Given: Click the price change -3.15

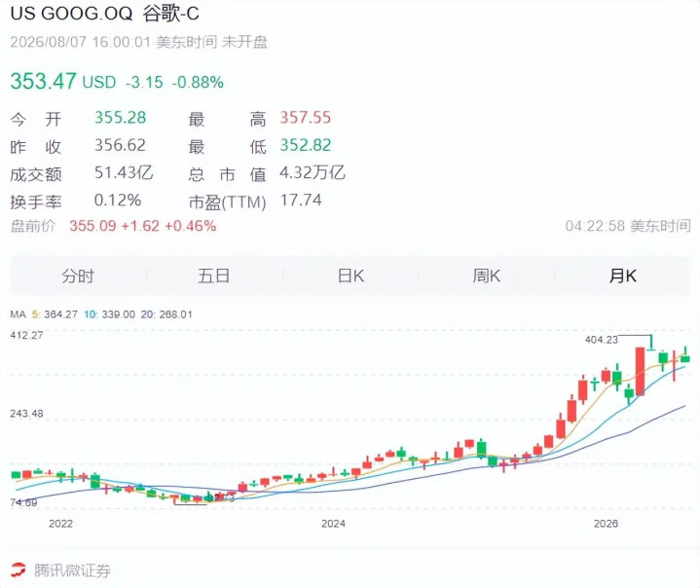Looking at the screenshot, I should tap(144, 82).
